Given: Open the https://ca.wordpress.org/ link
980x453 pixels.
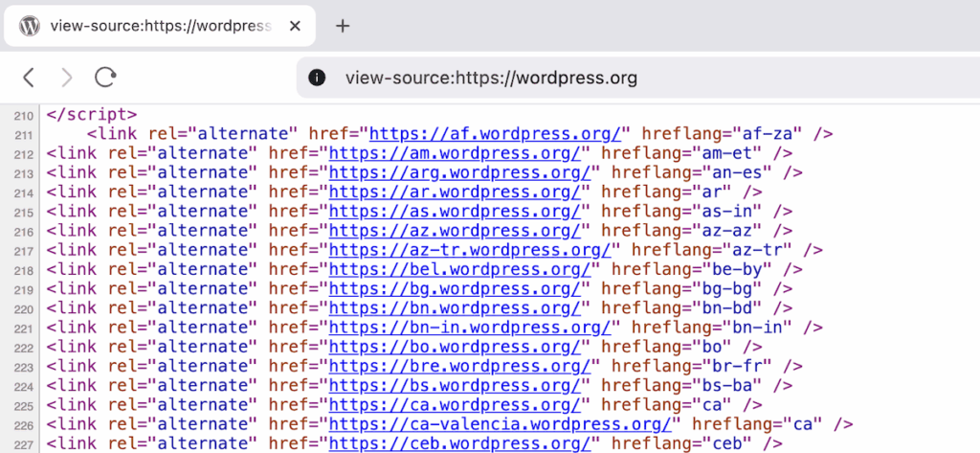Looking at the screenshot, I should 455,405.
